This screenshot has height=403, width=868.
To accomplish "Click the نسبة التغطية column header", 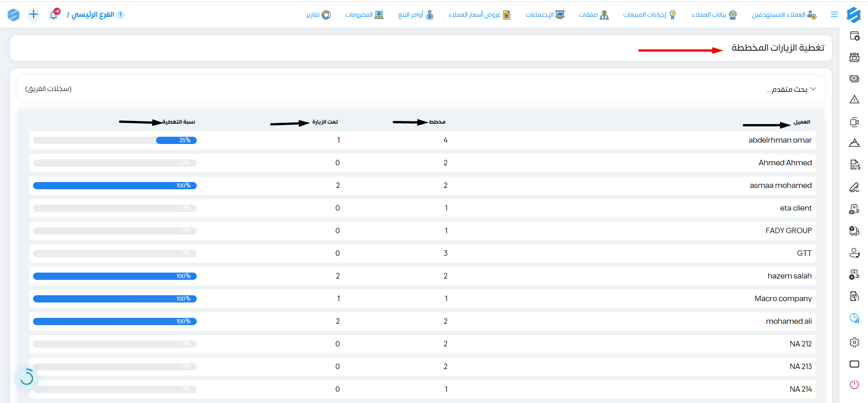I will [179, 122].
